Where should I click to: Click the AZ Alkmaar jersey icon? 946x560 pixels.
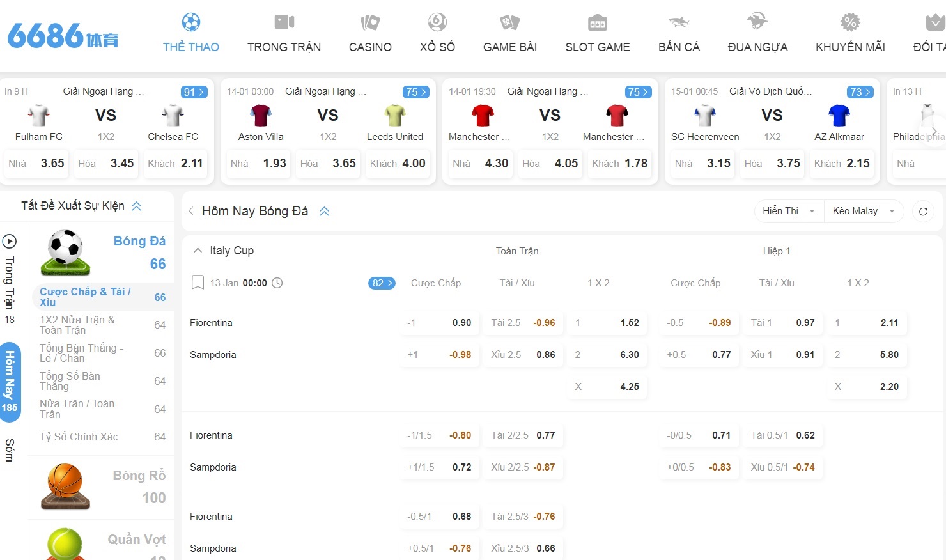(x=839, y=116)
